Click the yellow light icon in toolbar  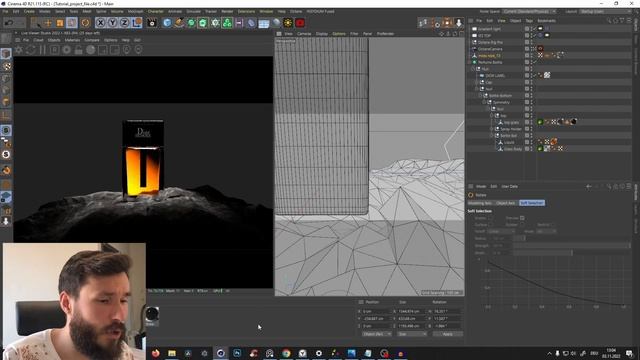pos(288,23)
